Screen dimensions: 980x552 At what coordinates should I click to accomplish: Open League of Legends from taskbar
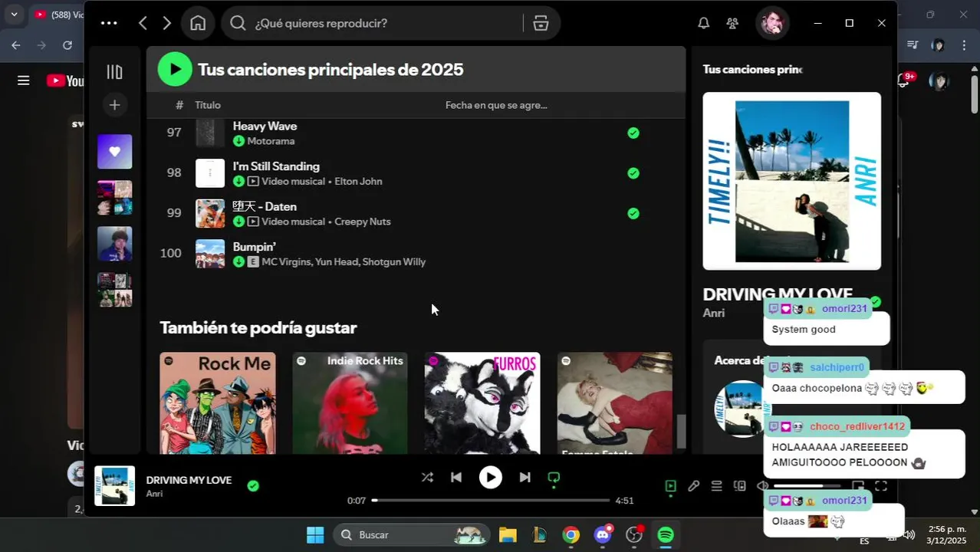coord(539,535)
